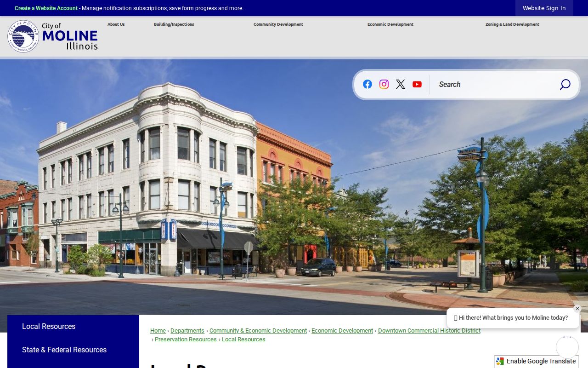Image resolution: width=588 pixels, height=368 pixels.
Task: Open the Facebook icon link
Action: [x=367, y=84]
